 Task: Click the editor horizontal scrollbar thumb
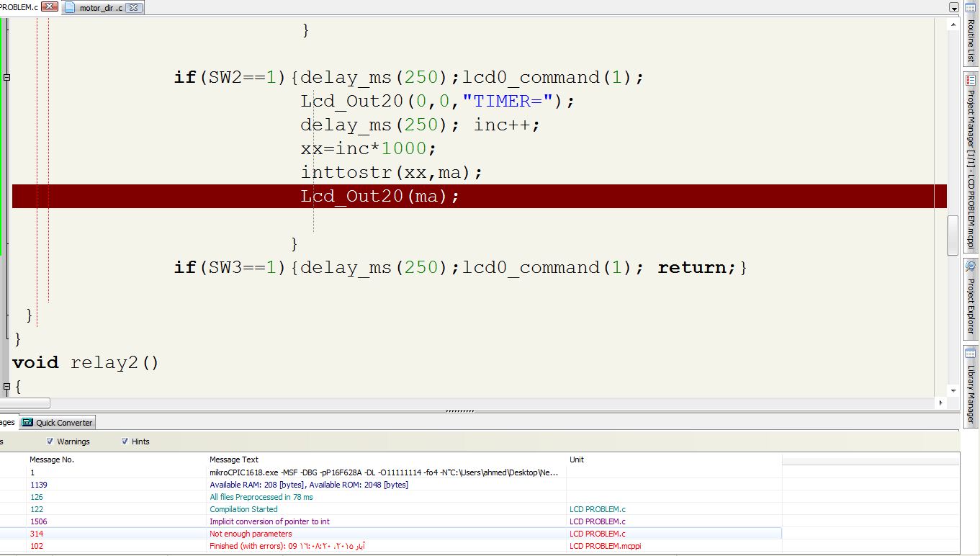point(25,403)
